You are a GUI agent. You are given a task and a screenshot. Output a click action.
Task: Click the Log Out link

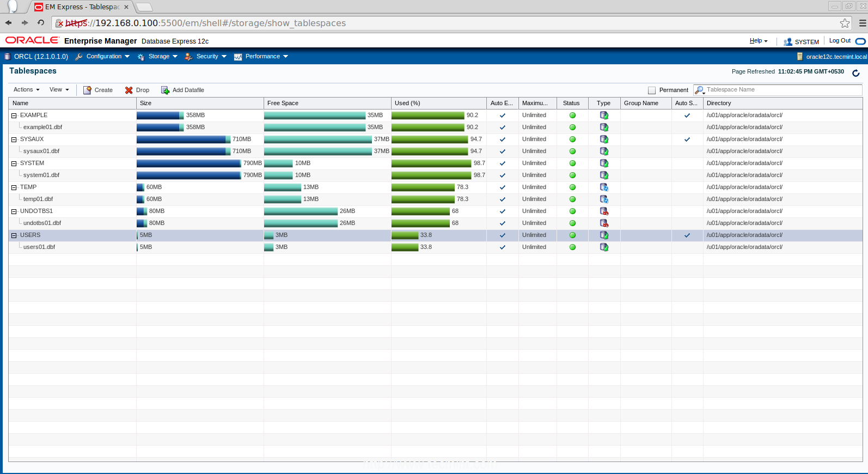pos(839,41)
